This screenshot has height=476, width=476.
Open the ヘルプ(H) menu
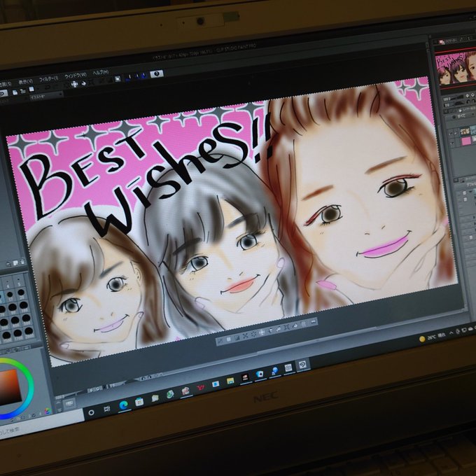point(101,72)
